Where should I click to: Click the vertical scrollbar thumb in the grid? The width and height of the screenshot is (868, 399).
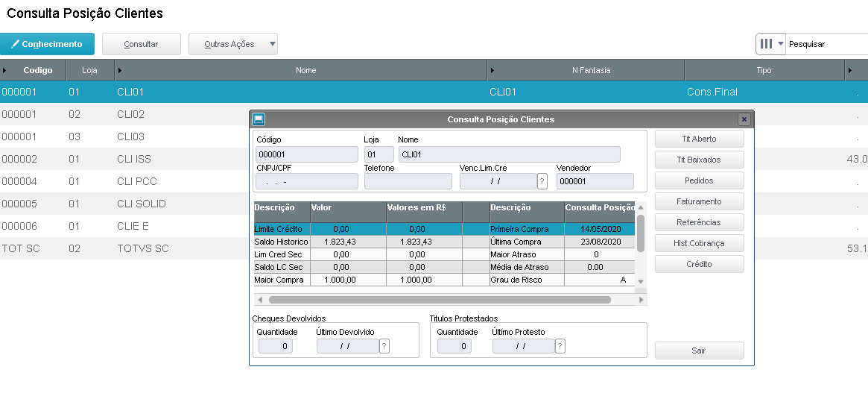(x=641, y=233)
